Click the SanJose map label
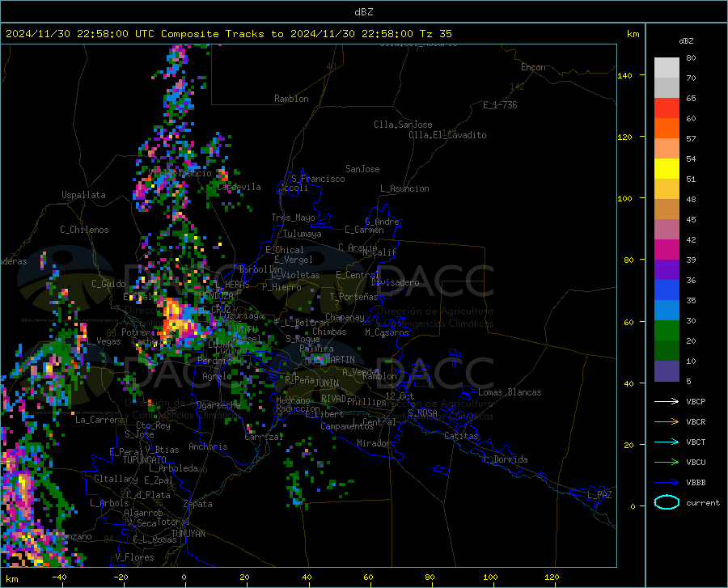 click(362, 169)
